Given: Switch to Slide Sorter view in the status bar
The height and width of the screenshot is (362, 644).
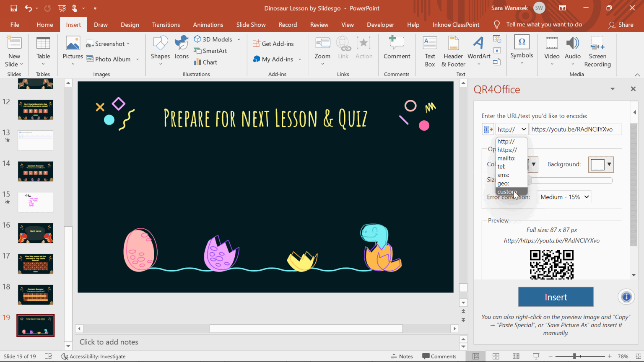Looking at the screenshot, I should [x=496, y=356].
